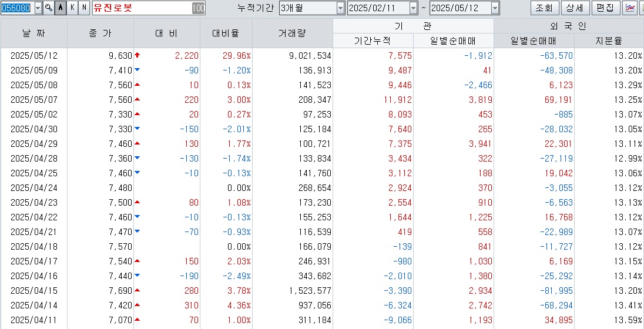The width and height of the screenshot is (644, 329).
Task: Select the 2025/05/02 date cell
Action: click(x=34, y=115)
